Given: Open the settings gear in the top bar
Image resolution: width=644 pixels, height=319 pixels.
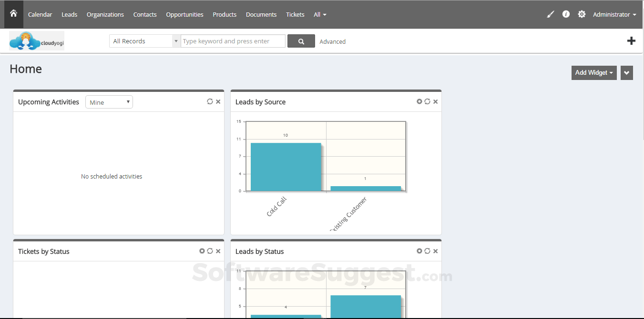Looking at the screenshot, I should pyautogui.click(x=582, y=14).
